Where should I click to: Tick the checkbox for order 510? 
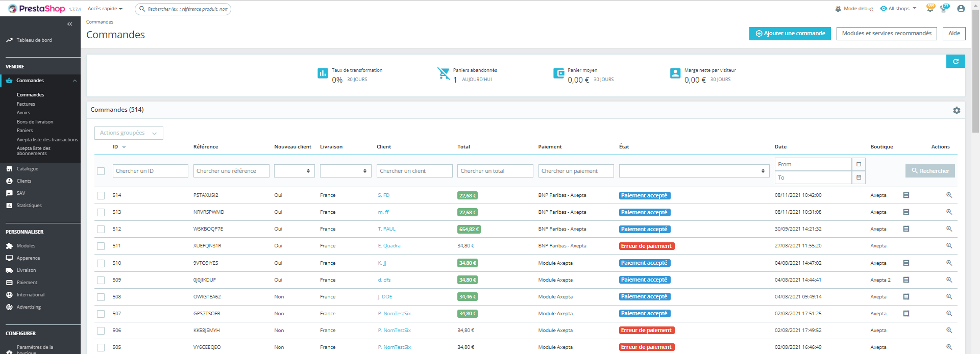(x=101, y=263)
